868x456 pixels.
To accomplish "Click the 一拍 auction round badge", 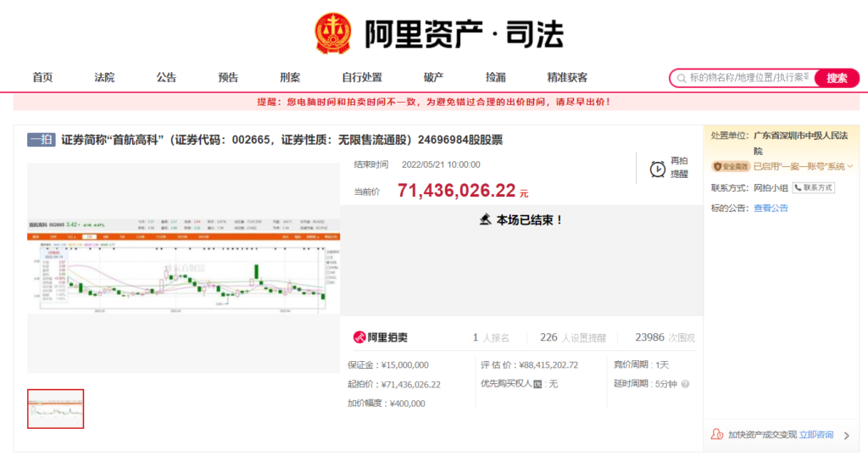I will pyautogui.click(x=42, y=140).
